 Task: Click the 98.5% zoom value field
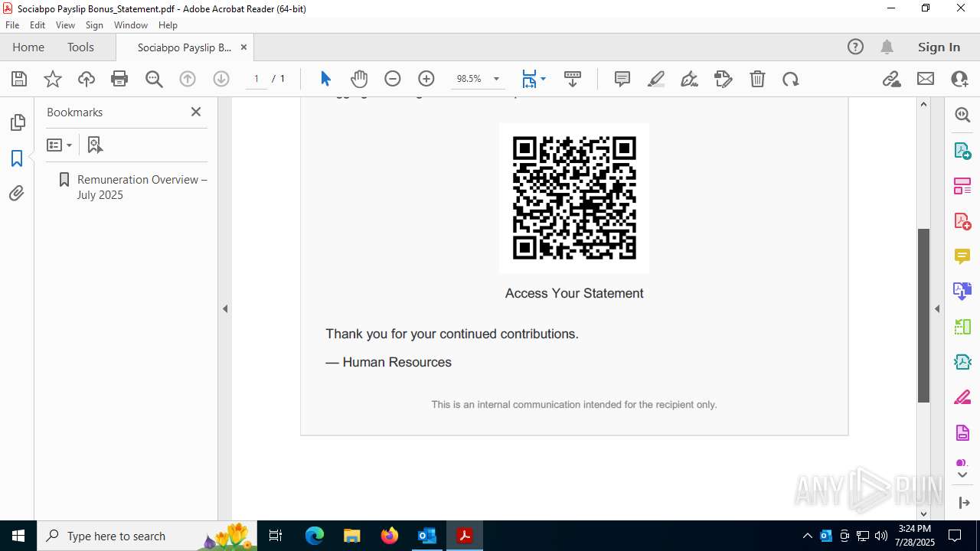469,79
